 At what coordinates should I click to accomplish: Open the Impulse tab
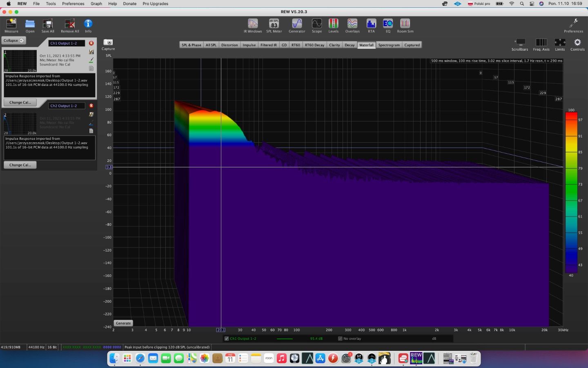coord(249,45)
